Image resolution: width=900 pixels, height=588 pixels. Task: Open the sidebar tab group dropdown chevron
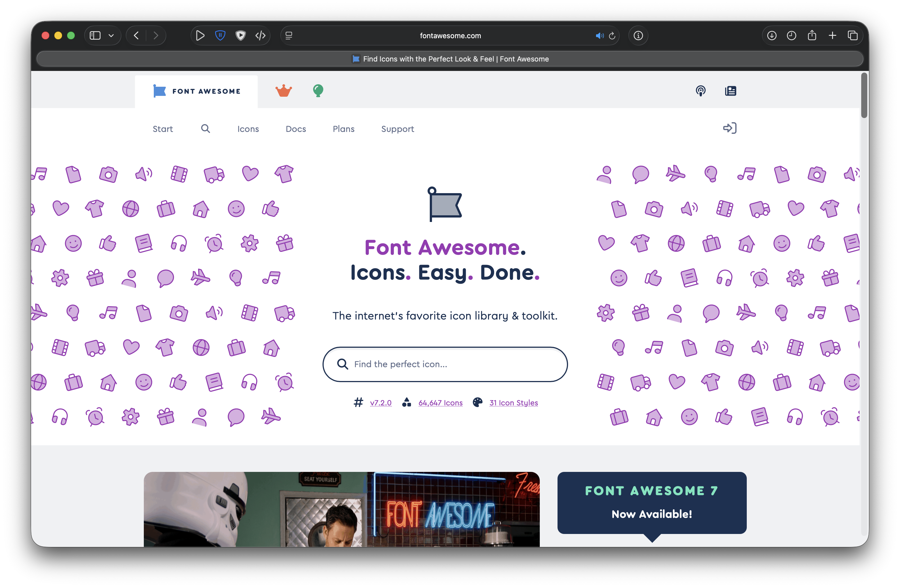coord(111,35)
